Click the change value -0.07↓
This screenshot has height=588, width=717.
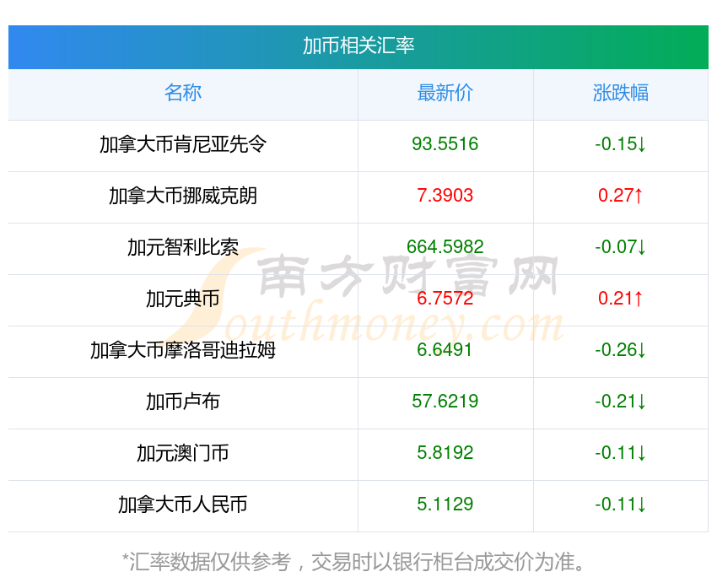pyautogui.click(x=621, y=247)
